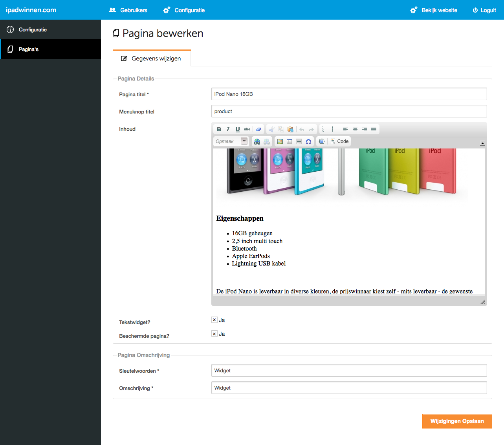Select Configuratie in left sidebar
Image resolution: width=504 pixels, height=445 pixels.
coord(50,29)
